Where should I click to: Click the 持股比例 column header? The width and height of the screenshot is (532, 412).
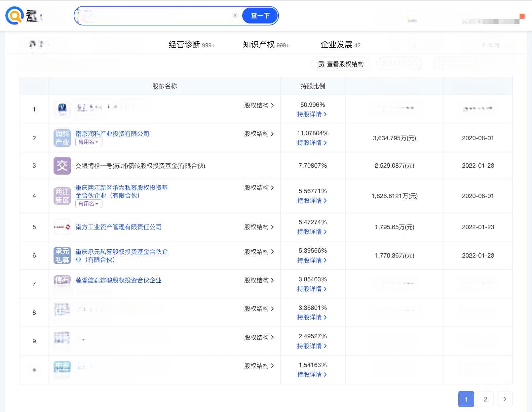click(313, 86)
